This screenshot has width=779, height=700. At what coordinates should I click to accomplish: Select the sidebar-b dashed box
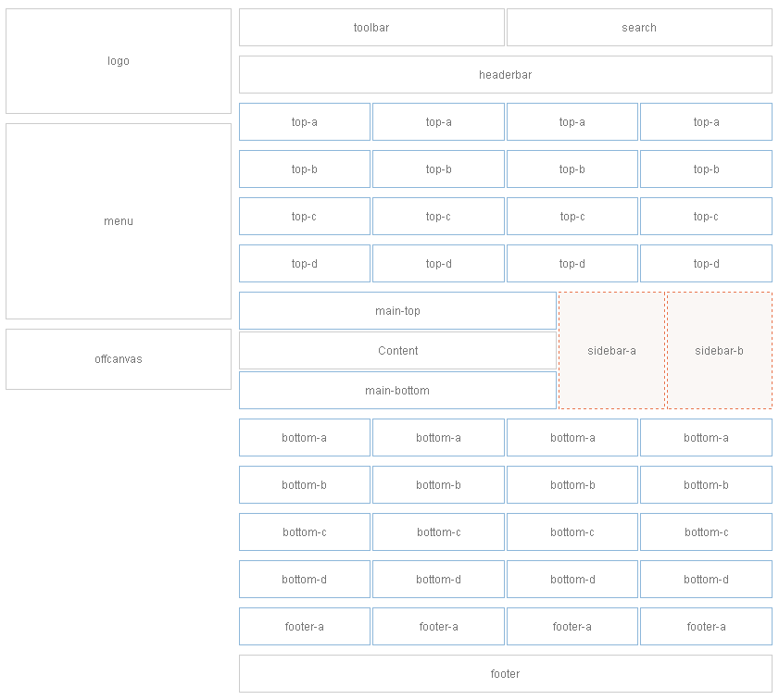click(x=720, y=351)
